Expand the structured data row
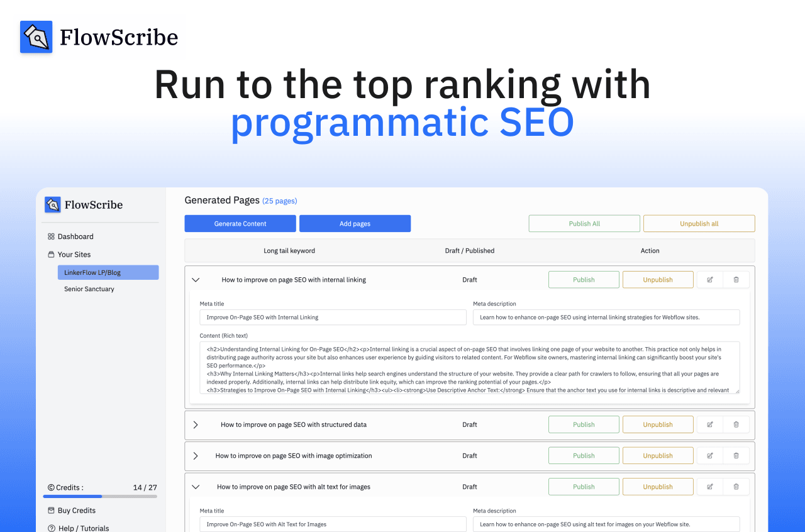The image size is (805, 532). [x=196, y=424]
